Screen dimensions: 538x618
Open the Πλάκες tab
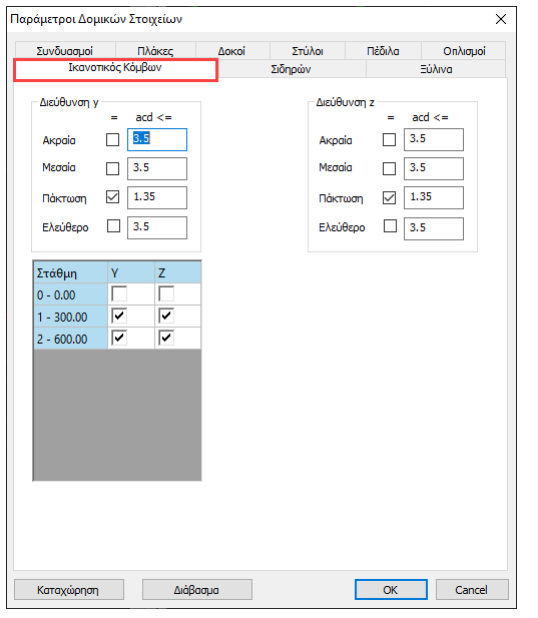pos(155,51)
